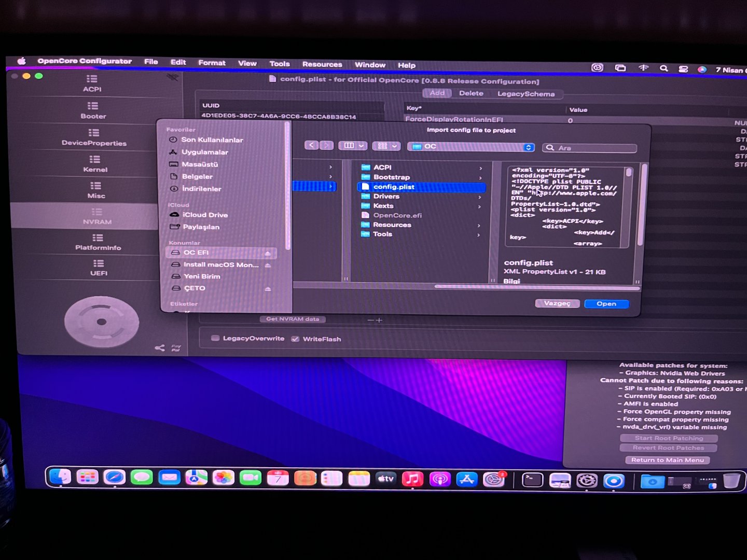This screenshot has width=747, height=560.
Task: Switch to the Kernel section
Action: (x=95, y=164)
